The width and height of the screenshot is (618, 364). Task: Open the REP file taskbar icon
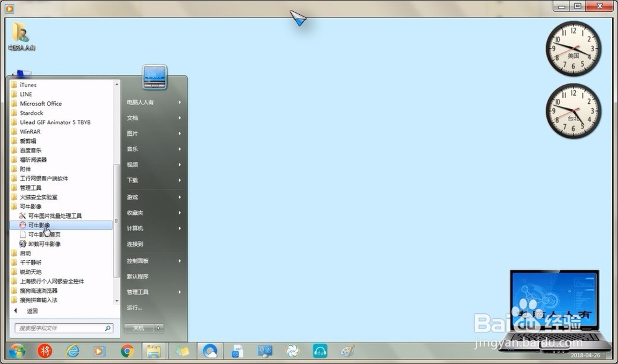pyautogui.click(x=238, y=350)
